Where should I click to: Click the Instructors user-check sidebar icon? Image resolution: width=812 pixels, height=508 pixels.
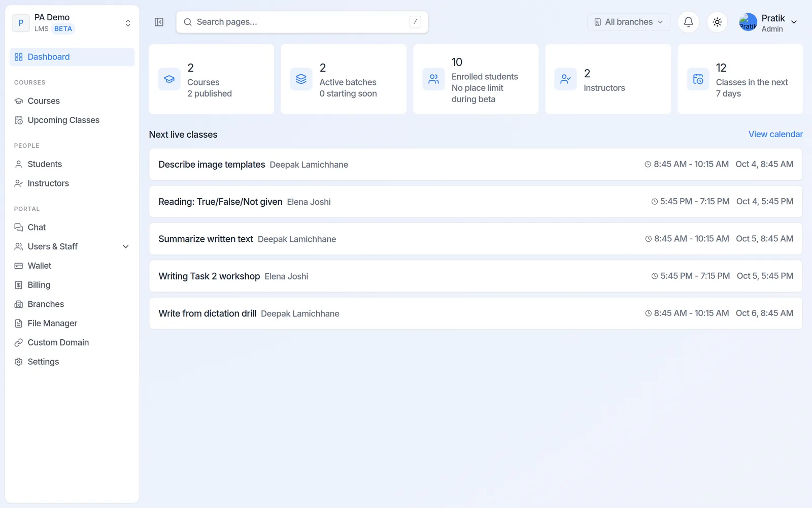tap(19, 183)
